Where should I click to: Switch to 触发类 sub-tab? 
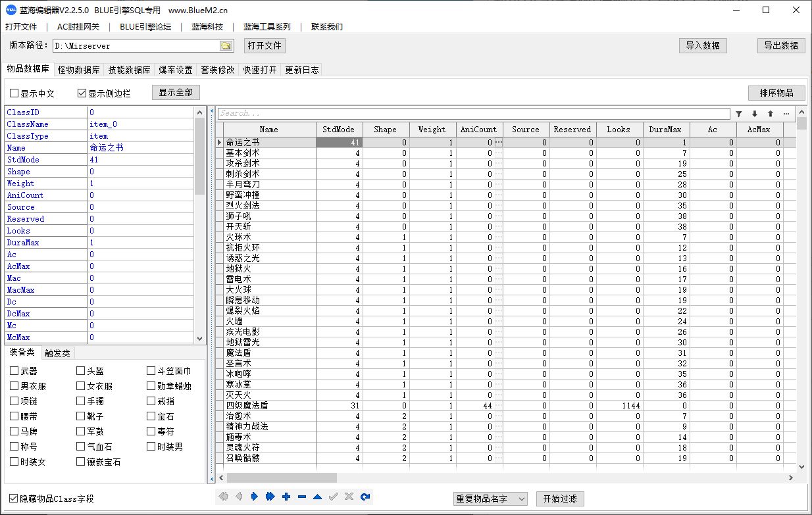pos(57,353)
